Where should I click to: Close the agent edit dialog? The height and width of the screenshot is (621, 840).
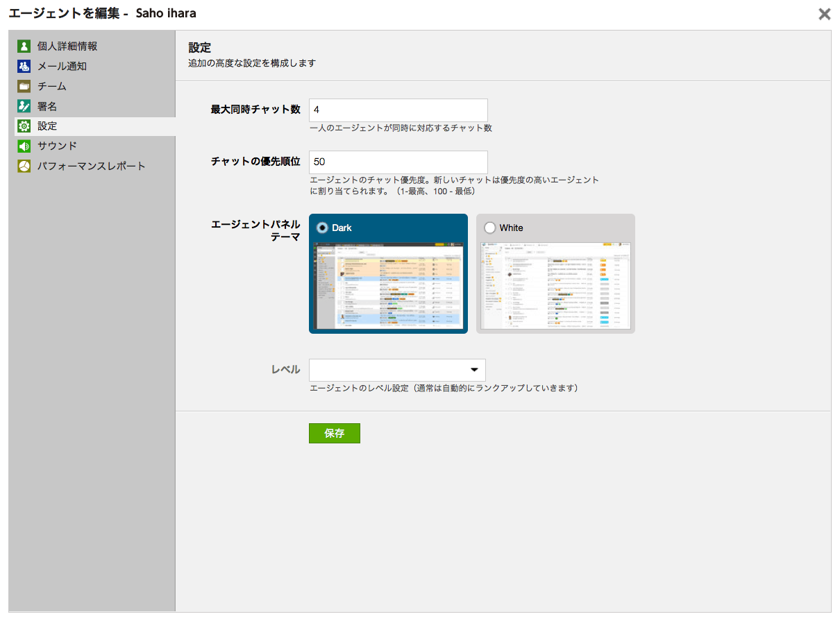(x=824, y=14)
